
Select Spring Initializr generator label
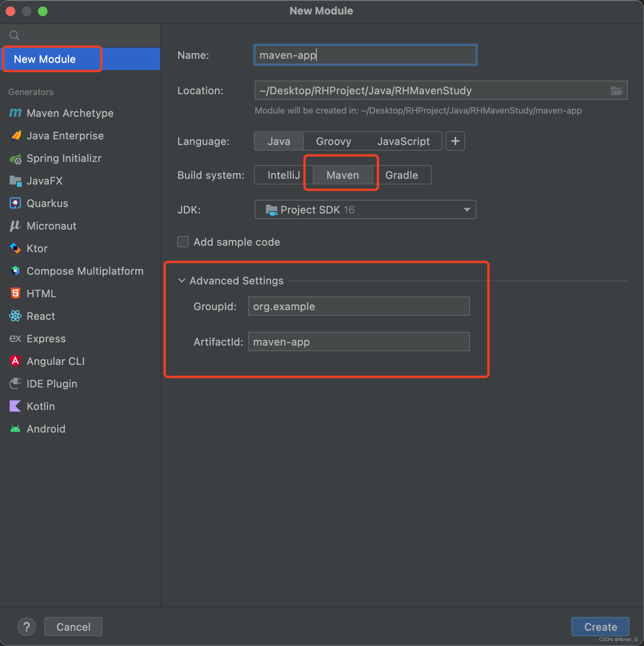pyautogui.click(x=64, y=158)
